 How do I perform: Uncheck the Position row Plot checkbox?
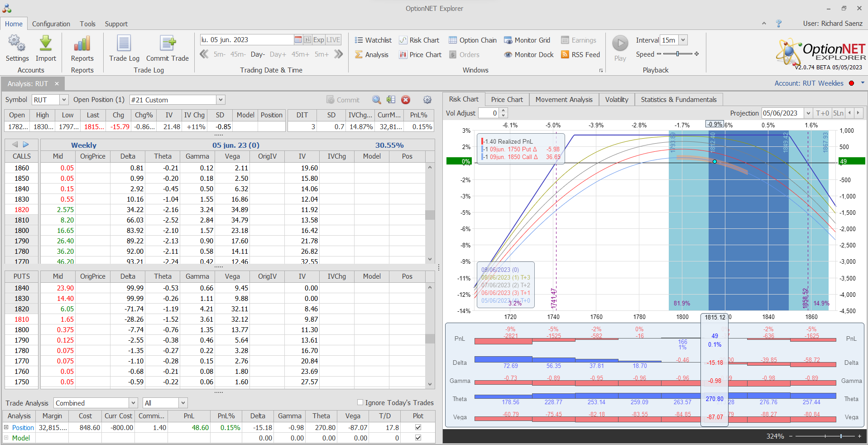(418, 427)
